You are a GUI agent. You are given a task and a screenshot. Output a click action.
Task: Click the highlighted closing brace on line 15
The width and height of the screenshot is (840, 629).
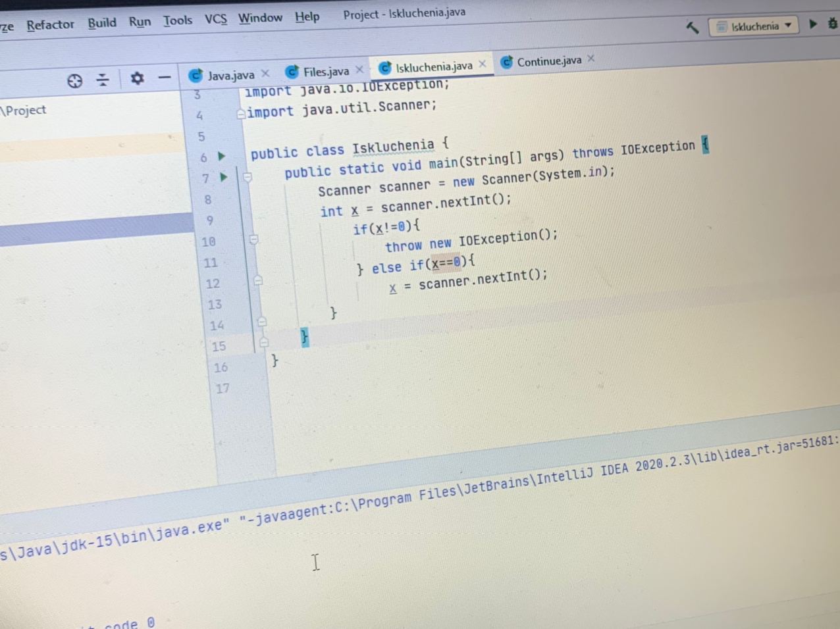pos(305,338)
